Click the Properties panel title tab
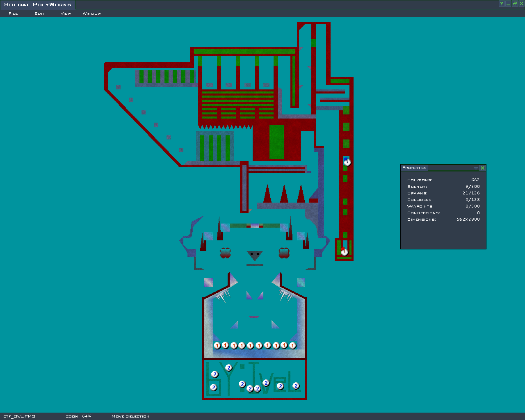525x420 pixels. click(414, 168)
